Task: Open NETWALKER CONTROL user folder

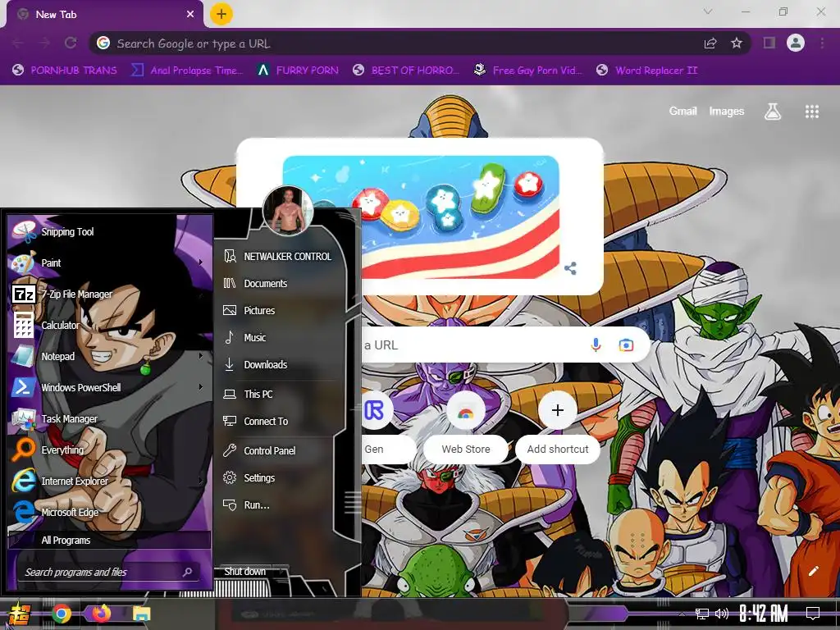Action: [x=279, y=256]
